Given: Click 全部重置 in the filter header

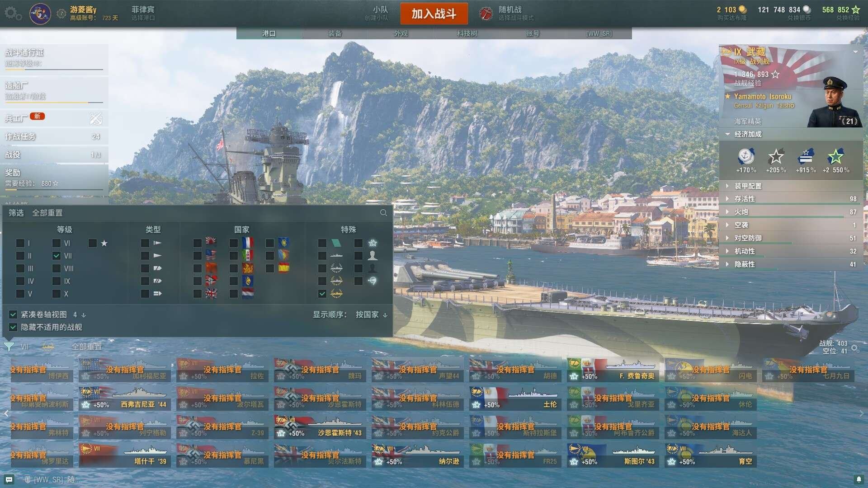Looking at the screenshot, I should 47,213.
